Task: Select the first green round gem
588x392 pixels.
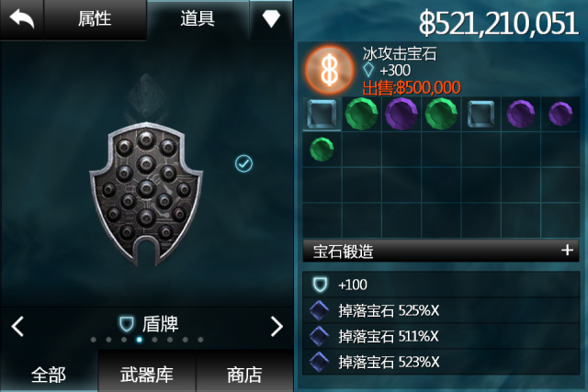Action: tap(361, 114)
